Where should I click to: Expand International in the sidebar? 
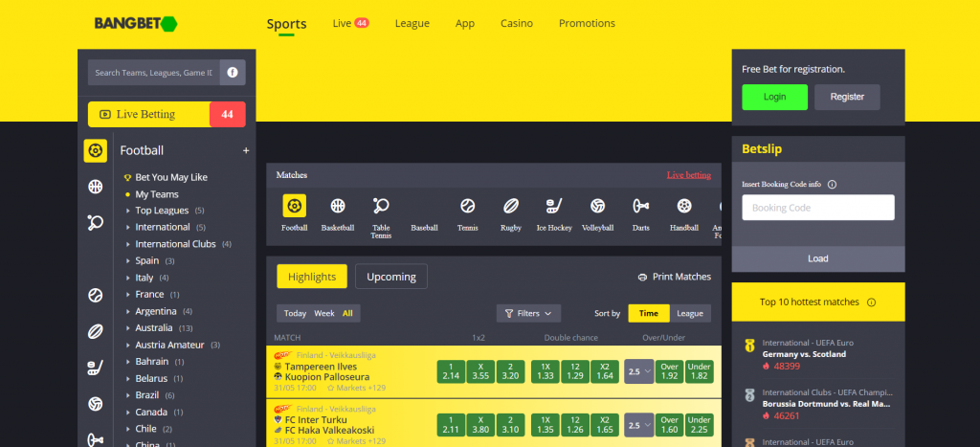click(x=166, y=227)
